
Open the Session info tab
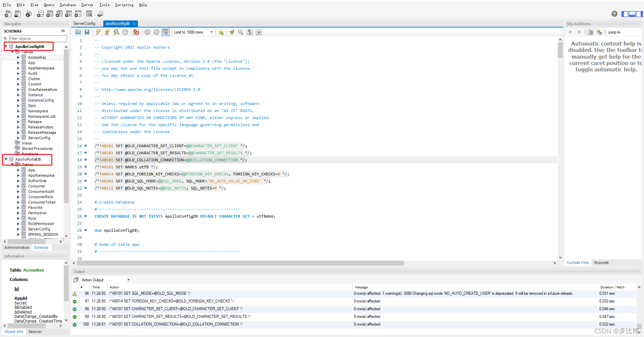[35, 332]
